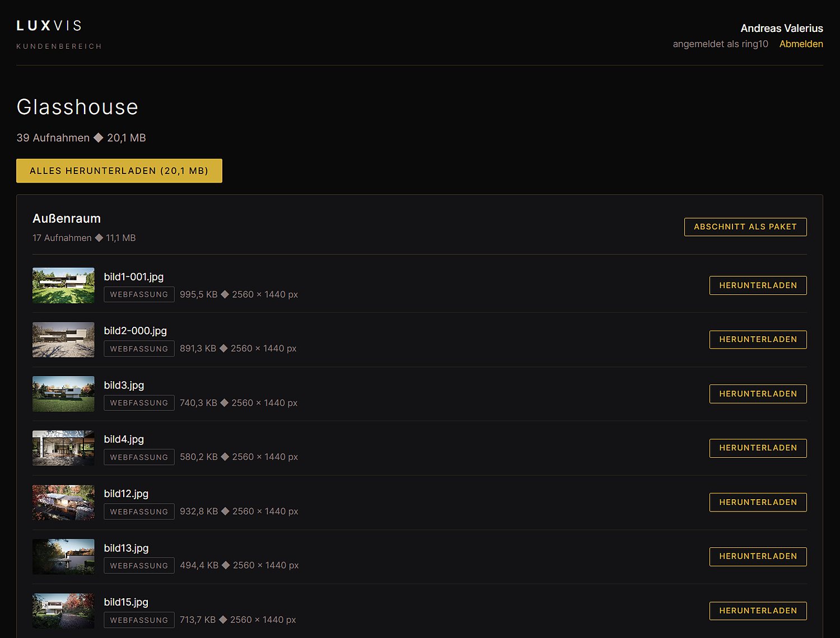Open thumbnail of bild13.jpg
Viewport: 840px width, 638px height.
pos(63,557)
